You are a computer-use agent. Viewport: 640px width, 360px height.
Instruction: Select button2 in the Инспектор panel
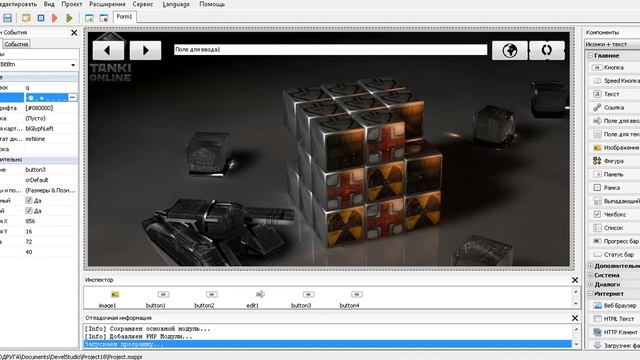[204, 299]
